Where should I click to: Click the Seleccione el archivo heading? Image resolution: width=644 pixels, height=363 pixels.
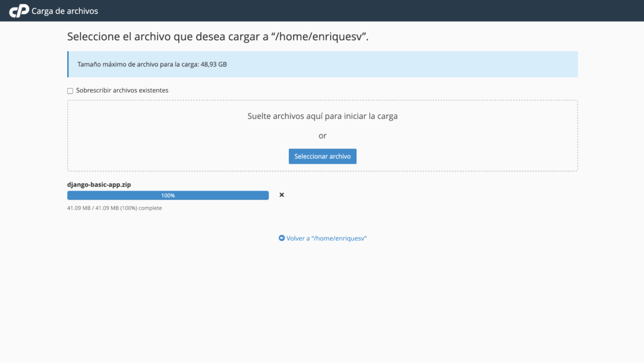click(218, 37)
